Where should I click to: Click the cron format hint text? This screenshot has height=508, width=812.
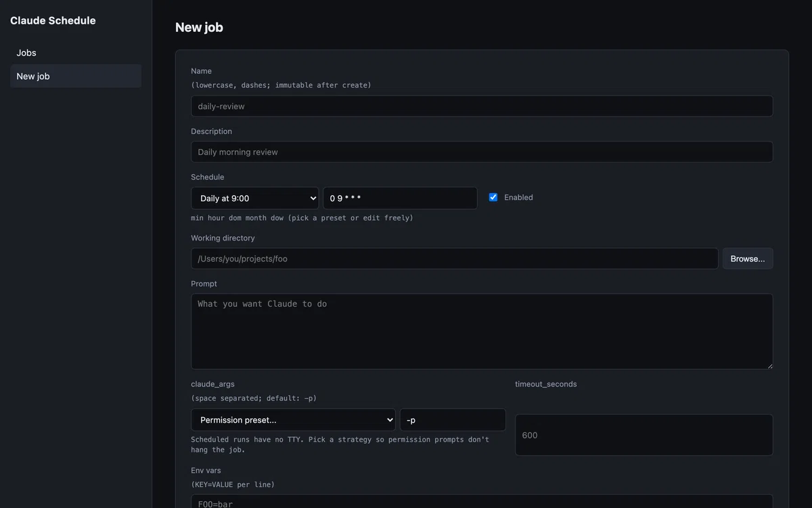point(302,218)
